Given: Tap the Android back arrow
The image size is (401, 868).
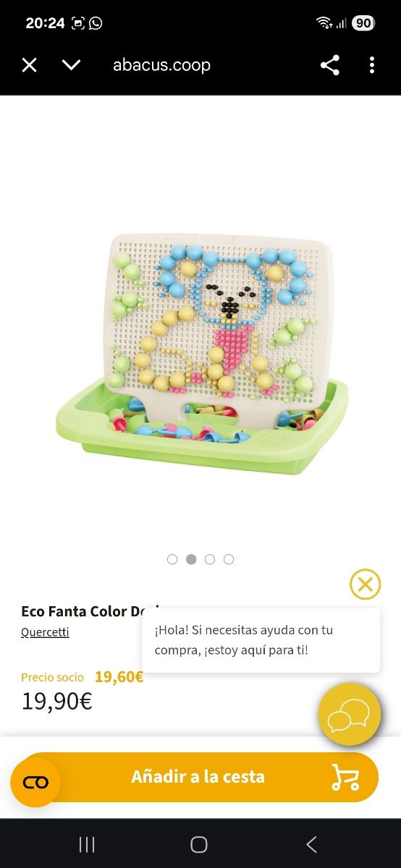Looking at the screenshot, I should 311,844.
